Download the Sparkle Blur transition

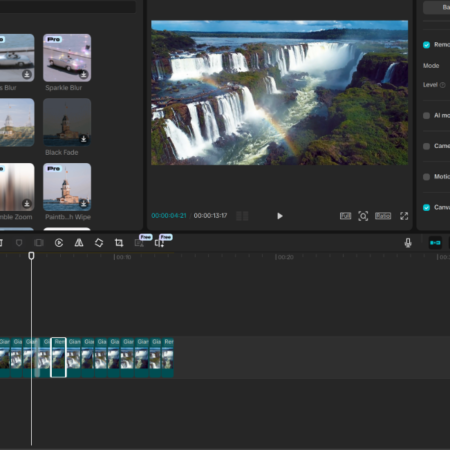point(84,74)
